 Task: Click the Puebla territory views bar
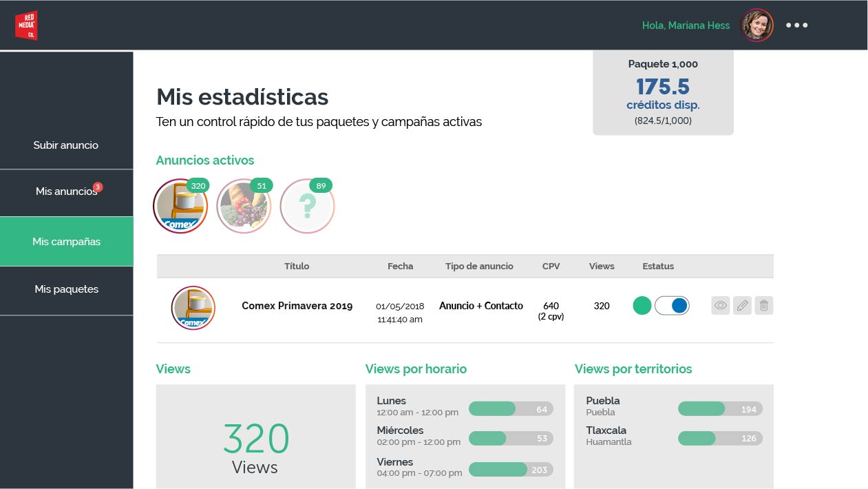click(720, 409)
